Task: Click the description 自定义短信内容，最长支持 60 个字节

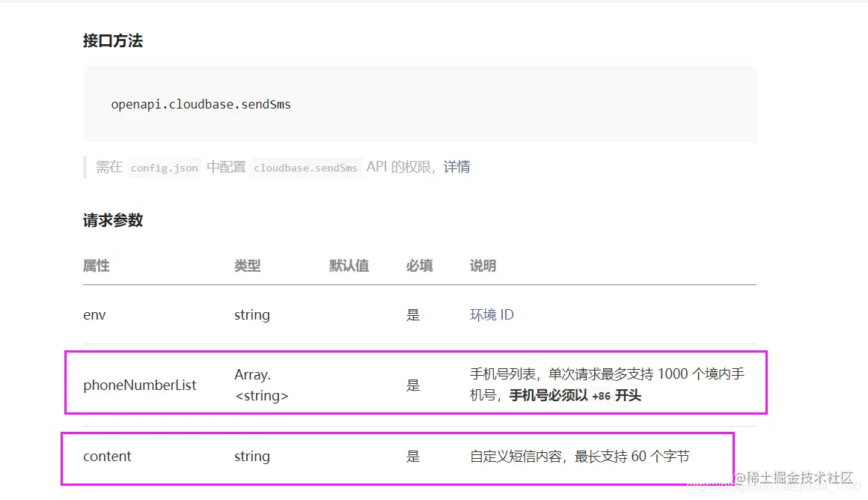Action: click(x=580, y=457)
